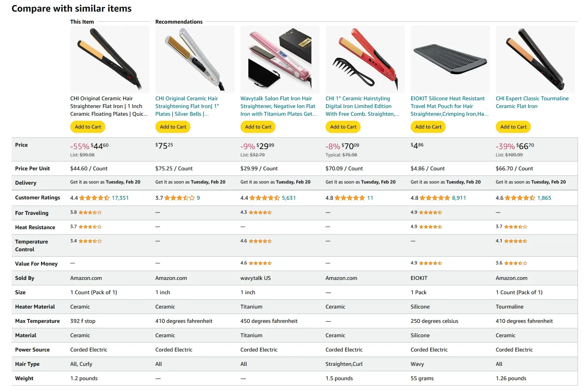This screenshot has height=391, width=588.
Task: Open the 5,631 Wavytalk reviews
Action: (289, 198)
